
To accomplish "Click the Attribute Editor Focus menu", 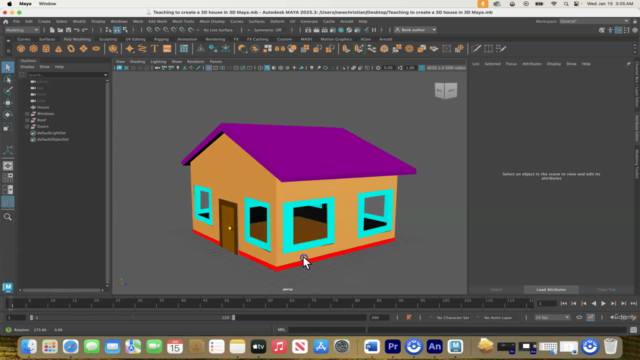I will tap(511, 64).
